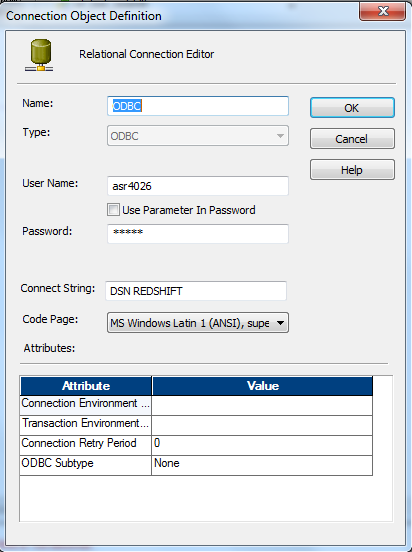Click the Password input field
412x552 pixels.
pos(198,233)
